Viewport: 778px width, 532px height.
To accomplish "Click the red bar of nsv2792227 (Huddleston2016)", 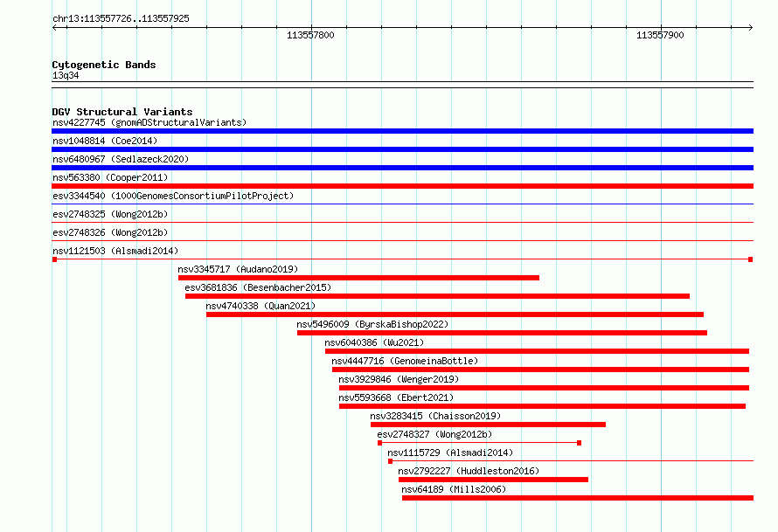I will coord(493,480).
